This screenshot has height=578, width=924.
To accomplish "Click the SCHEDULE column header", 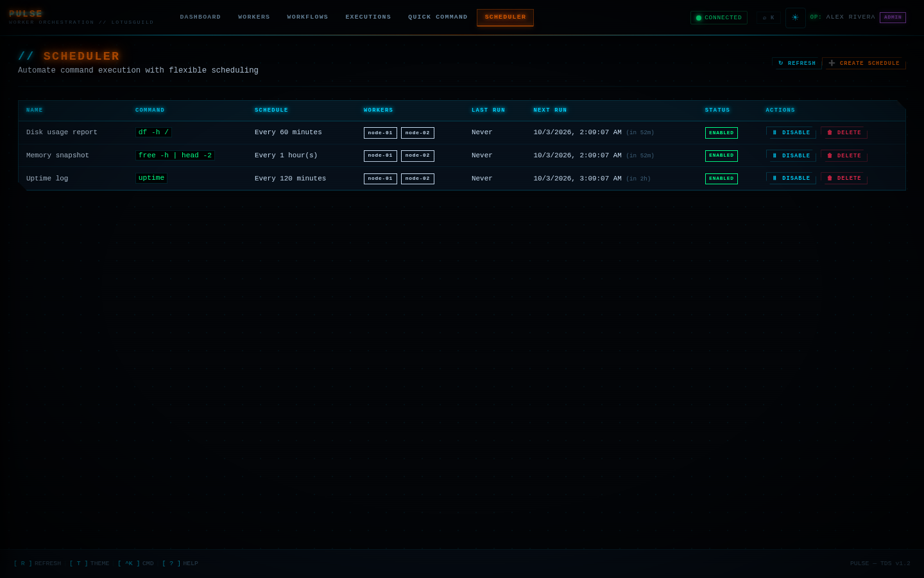I will (x=271, y=110).
